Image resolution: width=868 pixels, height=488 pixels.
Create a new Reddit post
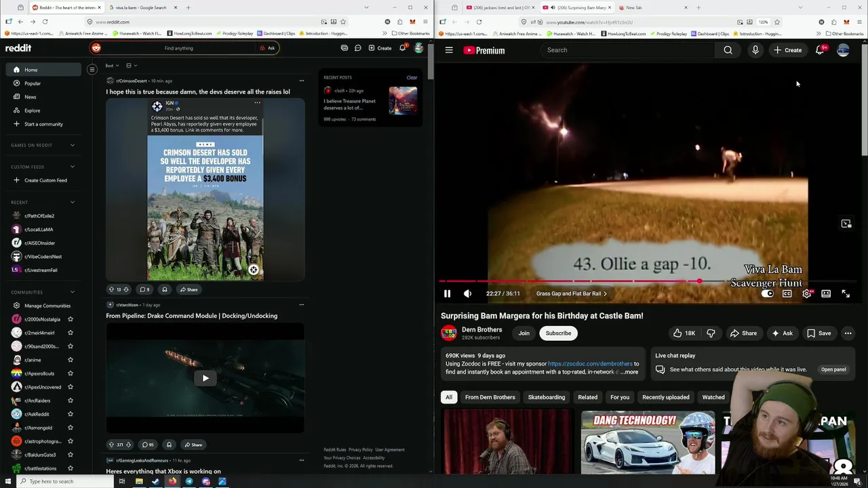[380, 48]
